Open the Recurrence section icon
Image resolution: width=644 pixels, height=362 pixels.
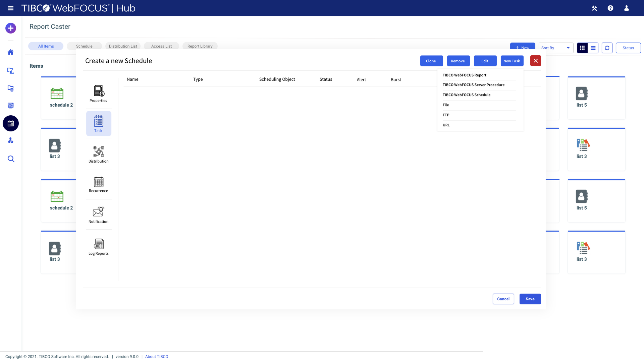[99, 185]
